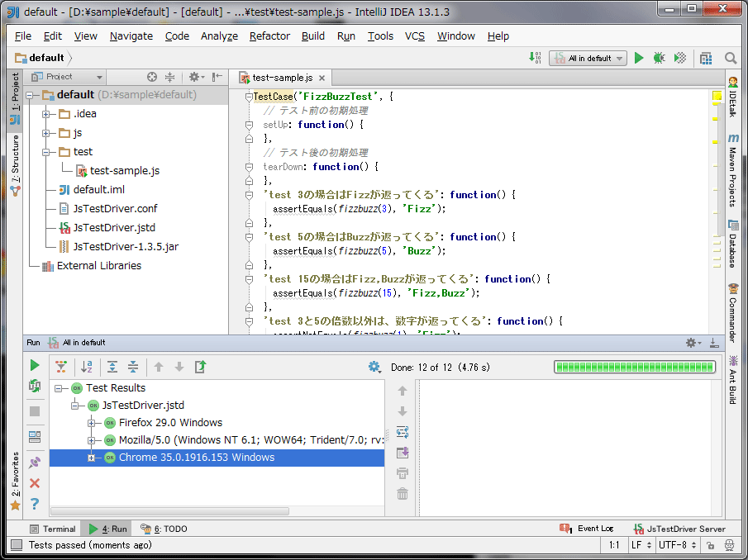Open Project panel settings gear
748x560 pixels.
point(196,77)
